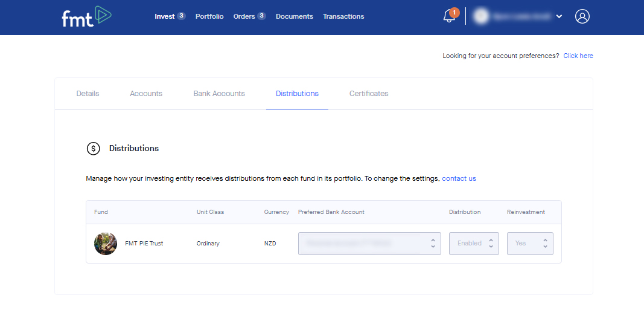Click the Invest count badge
The height and width of the screenshot is (327, 644).
181,16
